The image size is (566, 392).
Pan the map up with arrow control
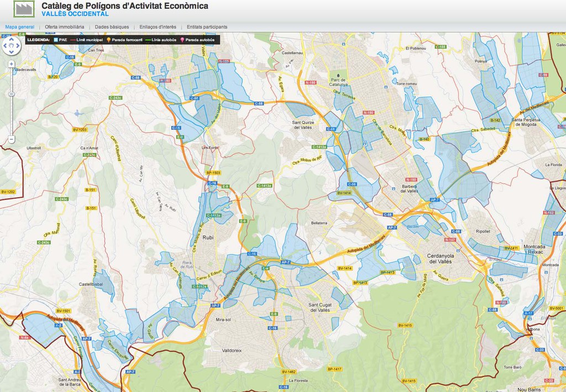12,39
